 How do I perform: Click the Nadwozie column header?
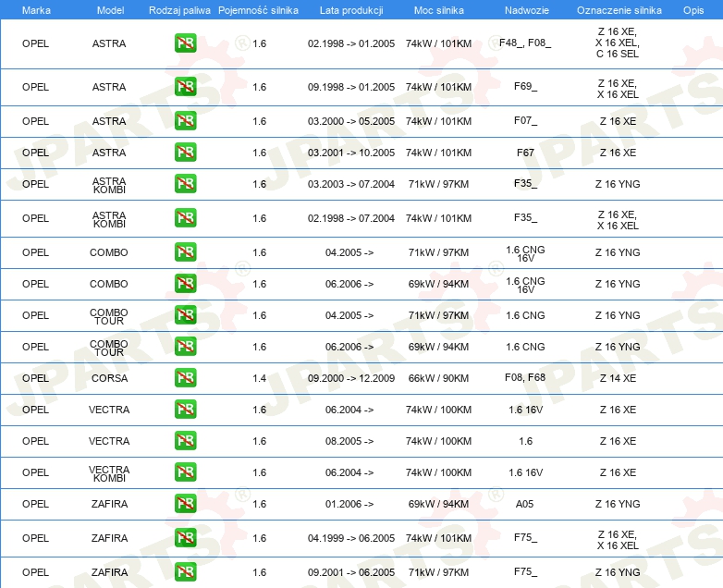point(527,10)
